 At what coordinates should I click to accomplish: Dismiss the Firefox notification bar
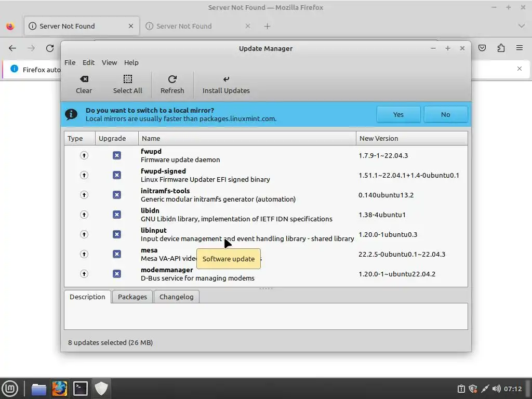point(519,69)
